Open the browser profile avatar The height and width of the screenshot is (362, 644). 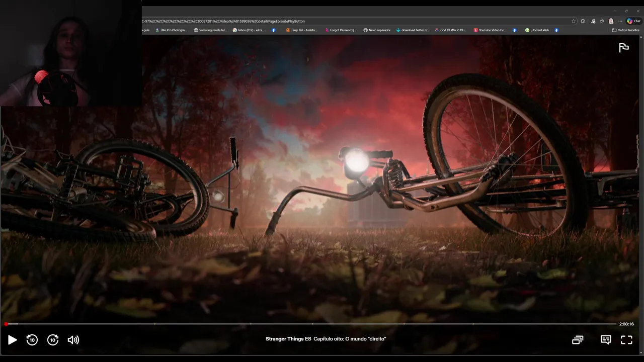[611, 21]
